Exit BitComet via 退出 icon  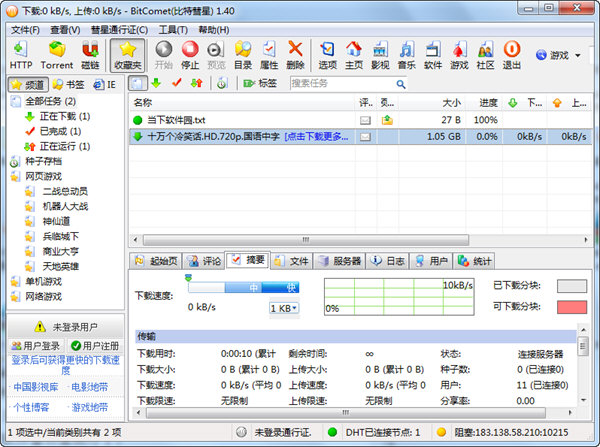click(512, 55)
